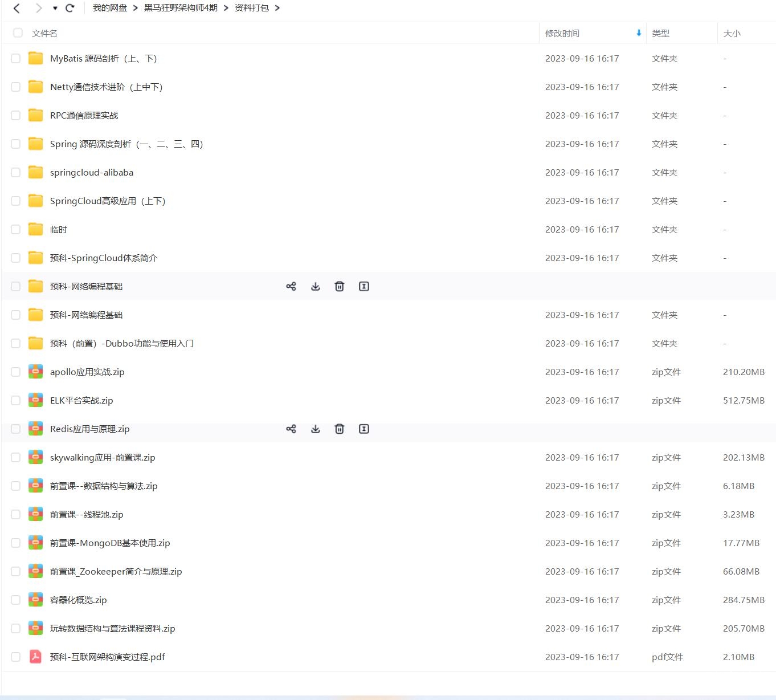Toggle sort direction arrow on 修改时间
This screenshot has height=700, width=776.
(639, 33)
